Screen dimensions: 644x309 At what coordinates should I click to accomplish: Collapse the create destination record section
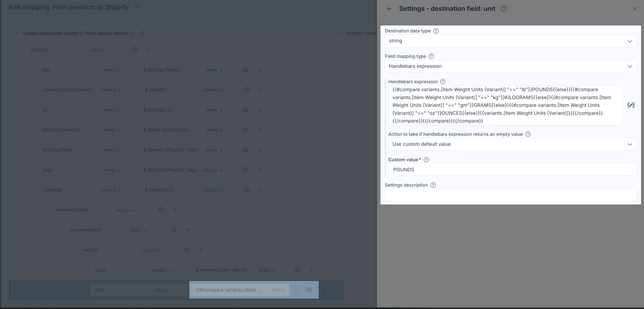click(18, 33)
